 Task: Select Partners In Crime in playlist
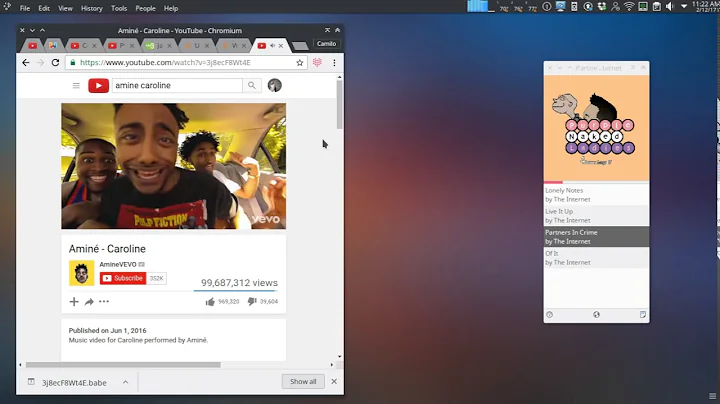click(596, 237)
